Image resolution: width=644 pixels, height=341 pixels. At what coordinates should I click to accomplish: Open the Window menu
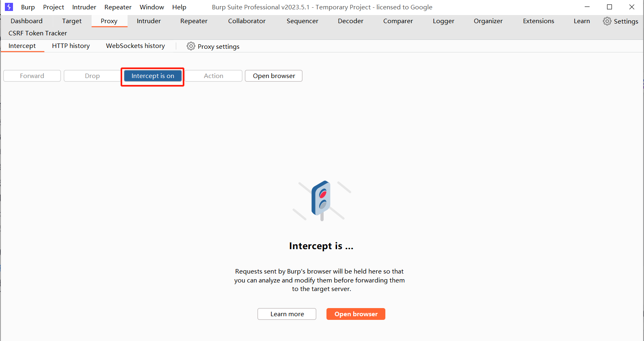(152, 7)
